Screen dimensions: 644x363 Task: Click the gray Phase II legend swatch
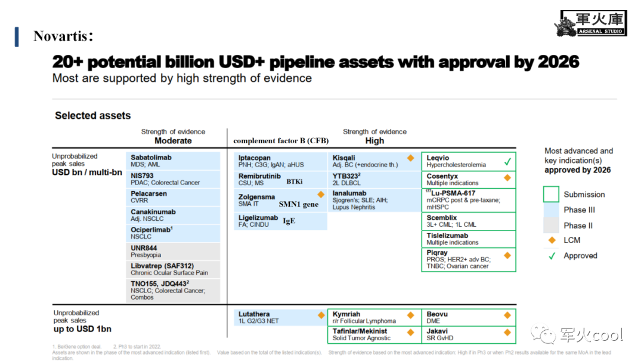[551, 225]
